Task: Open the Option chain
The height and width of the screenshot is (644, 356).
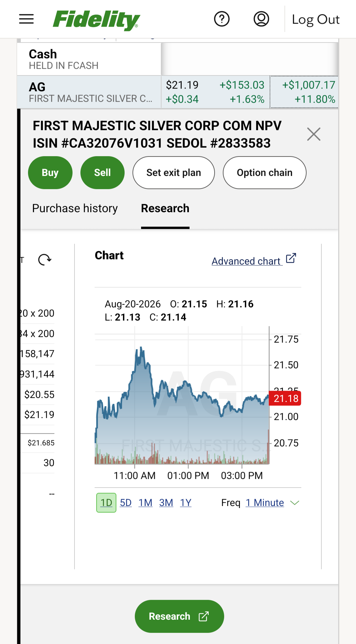Action: pyautogui.click(x=265, y=173)
